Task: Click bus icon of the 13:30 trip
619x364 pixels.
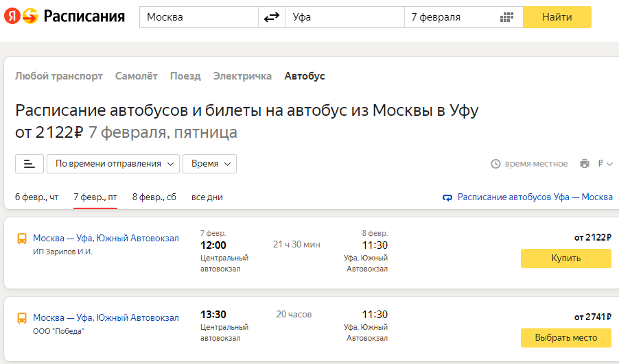Action: click(22, 318)
